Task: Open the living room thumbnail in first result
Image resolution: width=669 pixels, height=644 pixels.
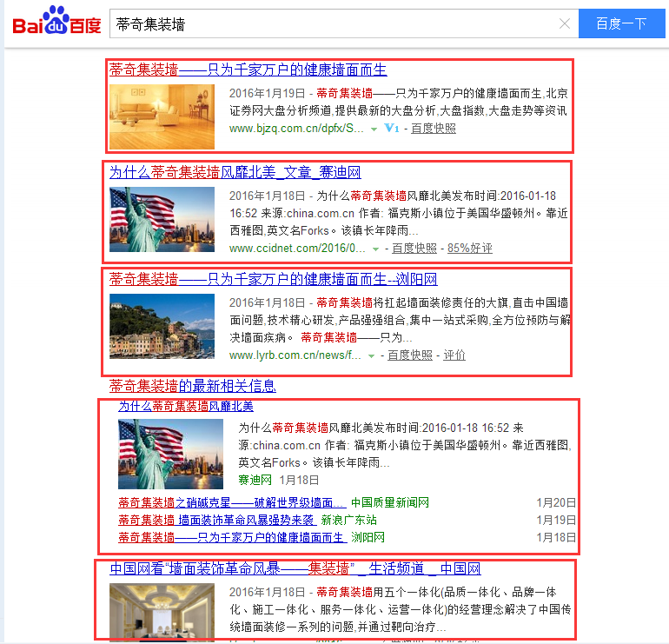Action: click(x=162, y=116)
